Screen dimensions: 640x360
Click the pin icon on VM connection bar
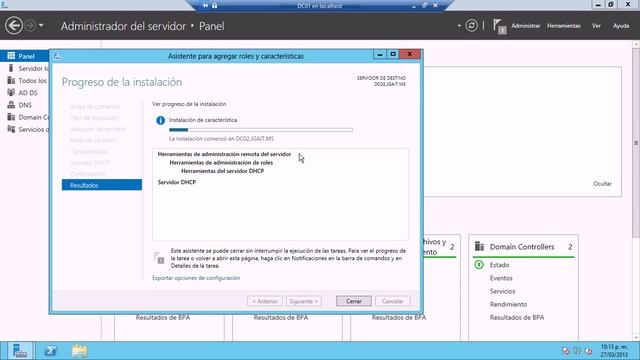(205, 5)
